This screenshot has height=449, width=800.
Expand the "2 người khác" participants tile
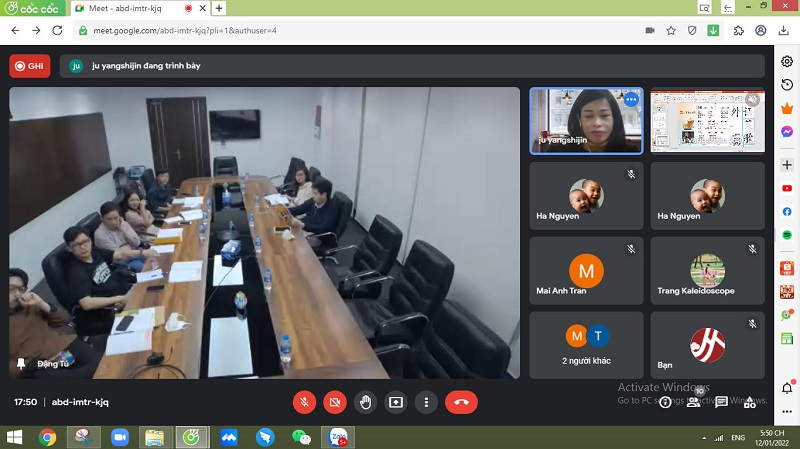point(586,345)
